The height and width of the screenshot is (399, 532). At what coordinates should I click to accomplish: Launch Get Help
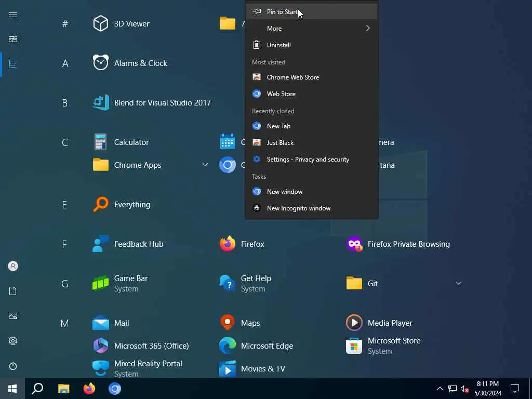245,283
